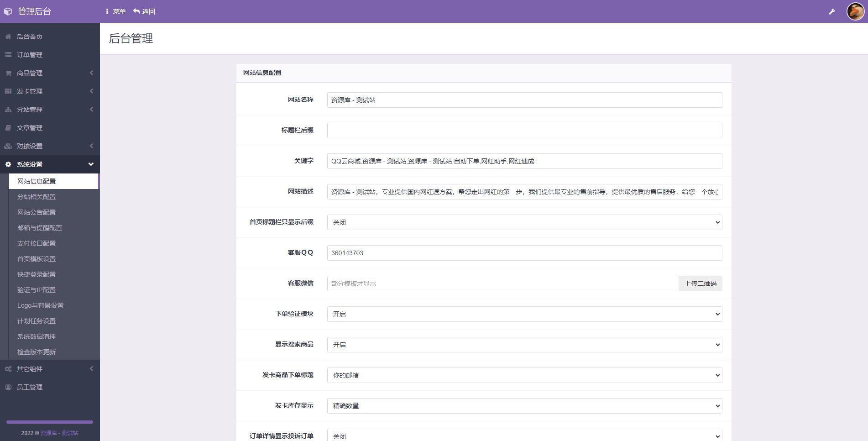
Task: Click into the 关键字 input field
Action: 524,161
